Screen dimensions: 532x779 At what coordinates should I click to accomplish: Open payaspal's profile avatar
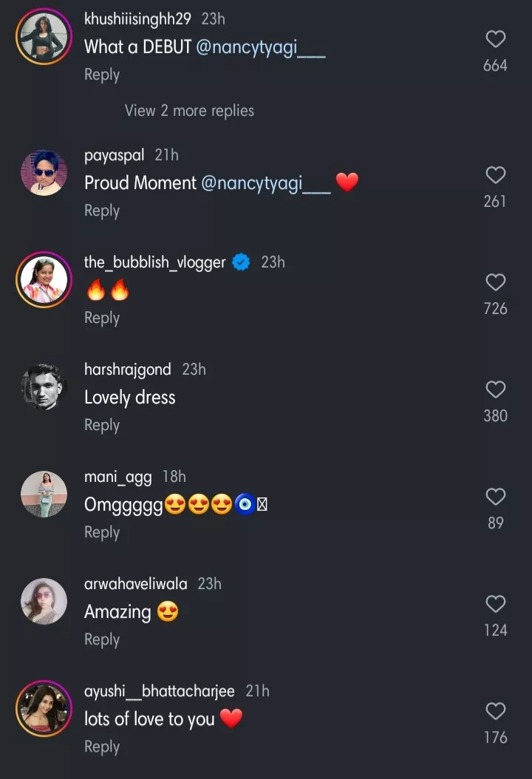[43, 174]
